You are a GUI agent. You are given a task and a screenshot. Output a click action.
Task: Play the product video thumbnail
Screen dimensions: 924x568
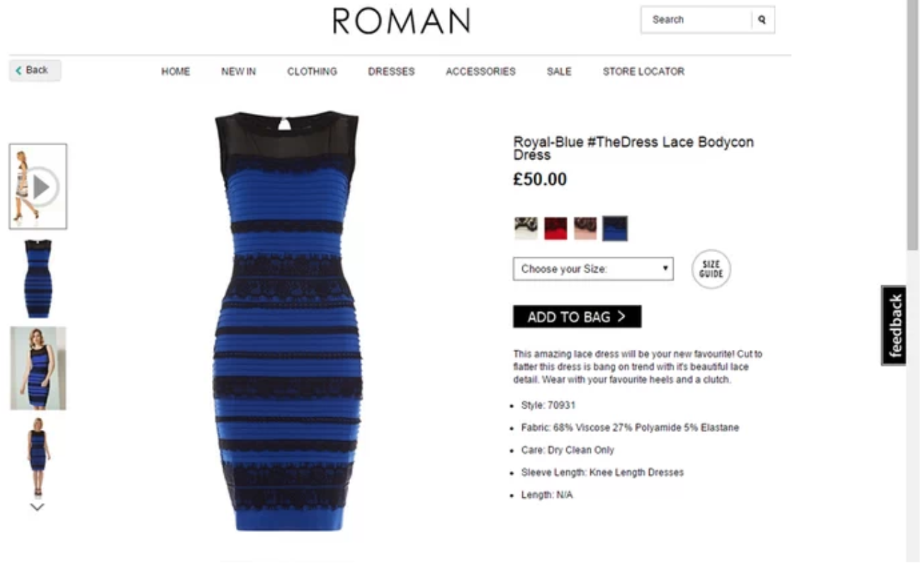pos(38,187)
